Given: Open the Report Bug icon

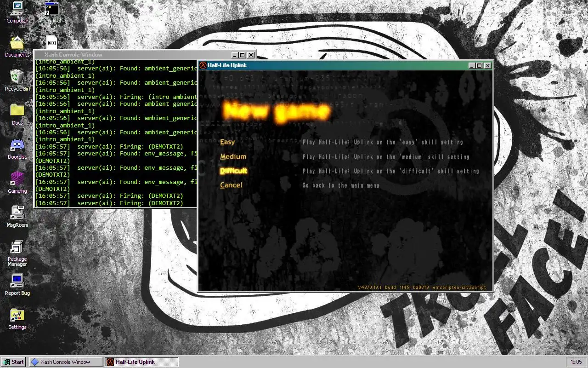Looking at the screenshot, I should (17, 285).
